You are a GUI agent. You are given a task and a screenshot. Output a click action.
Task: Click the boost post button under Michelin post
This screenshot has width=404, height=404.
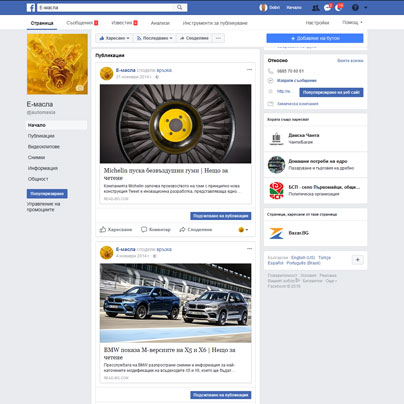click(x=221, y=216)
